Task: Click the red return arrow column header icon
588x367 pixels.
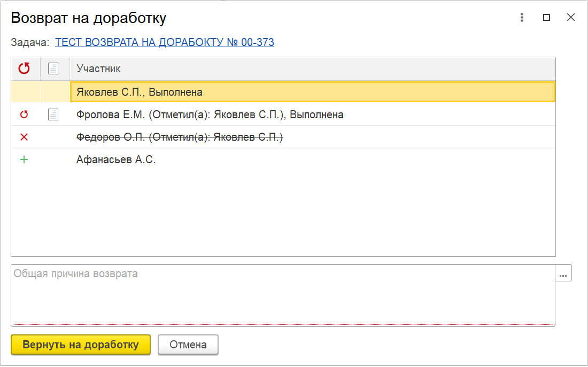Action: tap(24, 68)
